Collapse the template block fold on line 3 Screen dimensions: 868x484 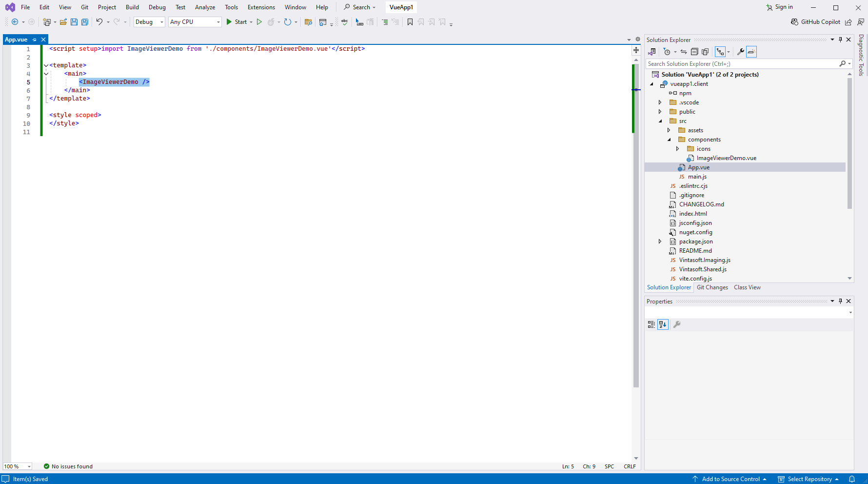point(46,65)
